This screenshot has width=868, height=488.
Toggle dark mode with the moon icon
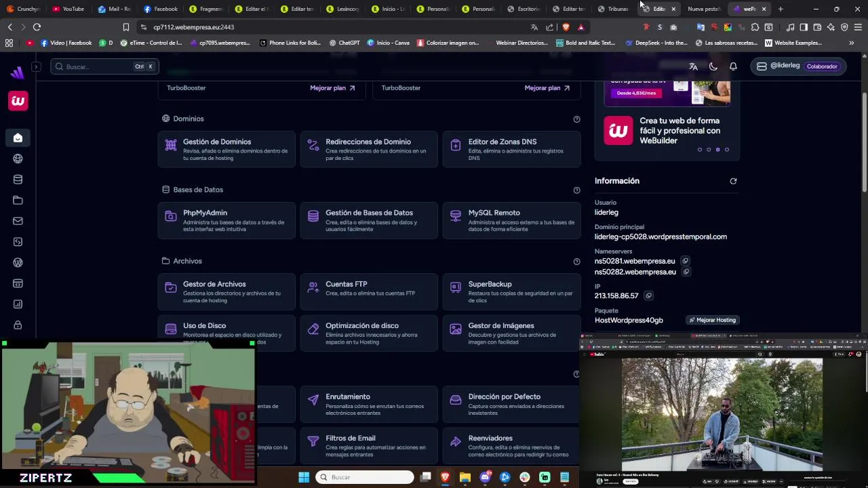[x=713, y=66]
